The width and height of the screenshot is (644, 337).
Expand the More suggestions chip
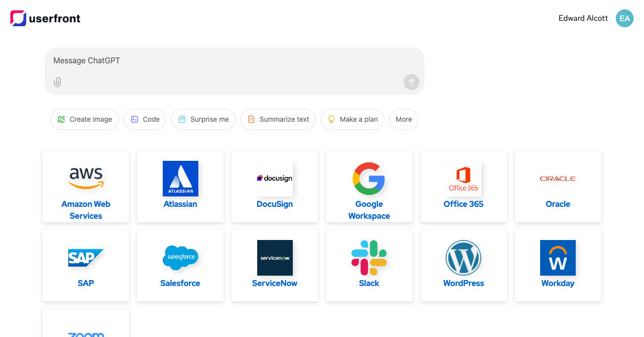click(404, 119)
